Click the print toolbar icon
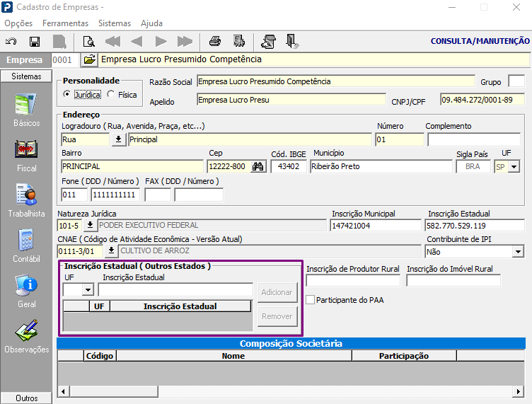 pos(215,41)
